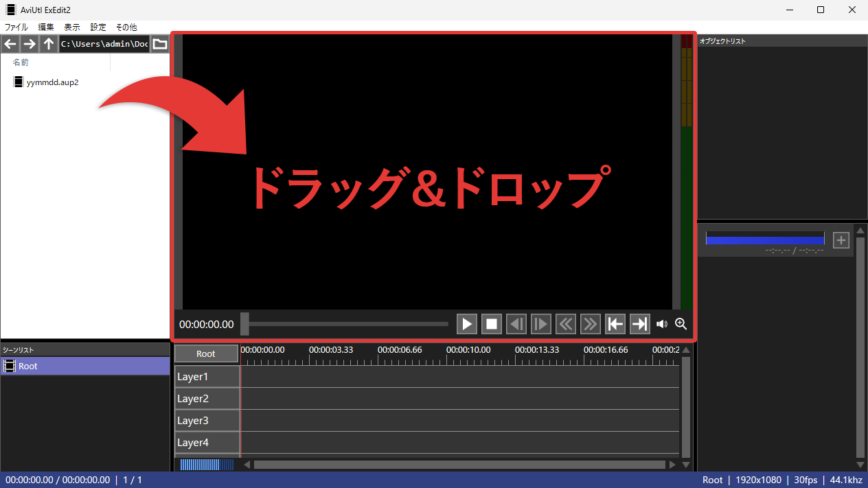Mute audio with the speaker icon
The height and width of the screenshot is (488, 868).
[x=662, y=324]
